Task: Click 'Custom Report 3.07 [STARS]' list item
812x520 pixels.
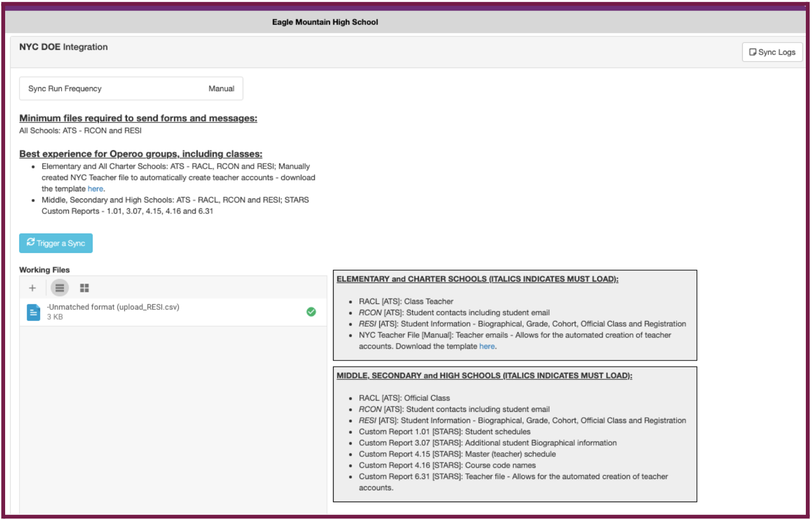Action: (x=488, y=443)
